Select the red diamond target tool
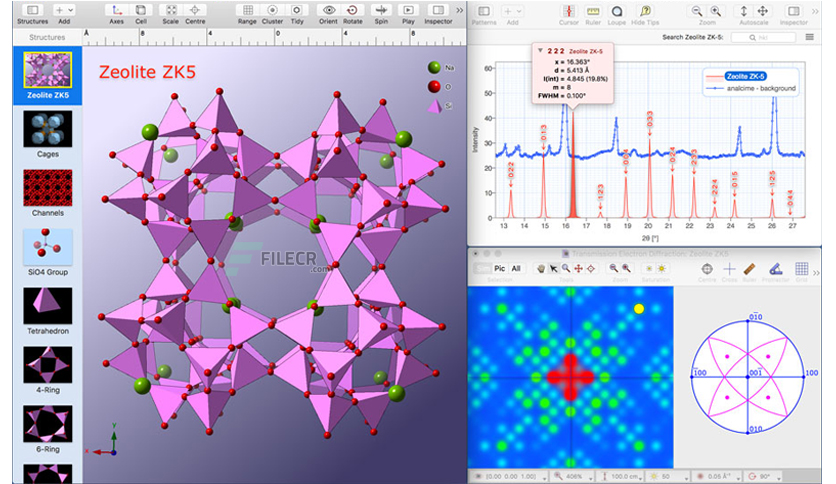The image size is (836, 484). click(x=591, y=268)
